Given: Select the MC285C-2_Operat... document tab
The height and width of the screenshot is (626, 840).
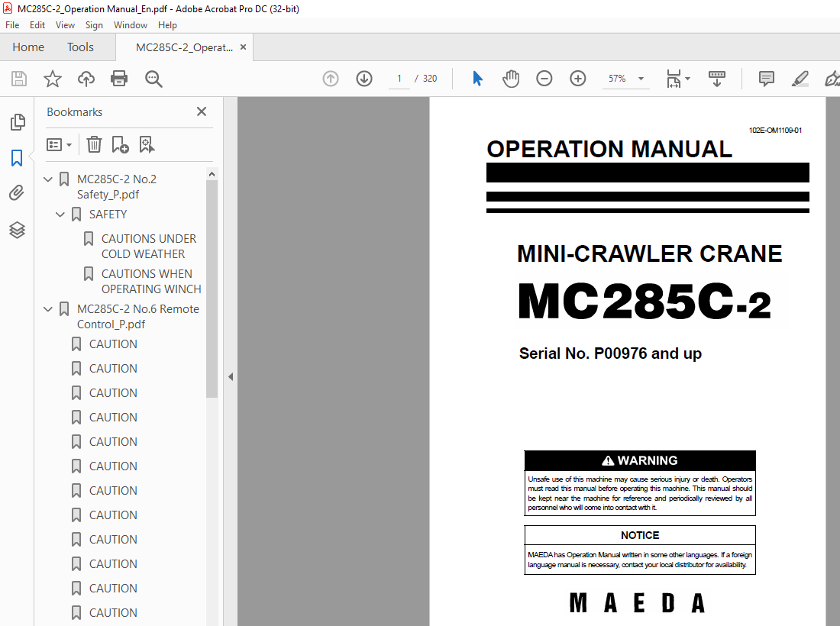Looking at the screenshot, I should click(184, 47).
